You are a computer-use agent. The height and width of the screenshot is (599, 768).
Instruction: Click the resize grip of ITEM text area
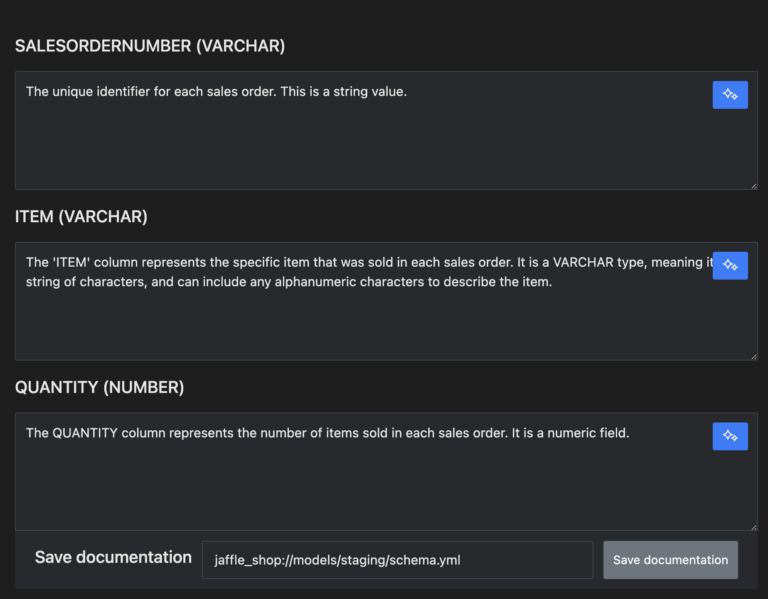(x=752, y=355)
